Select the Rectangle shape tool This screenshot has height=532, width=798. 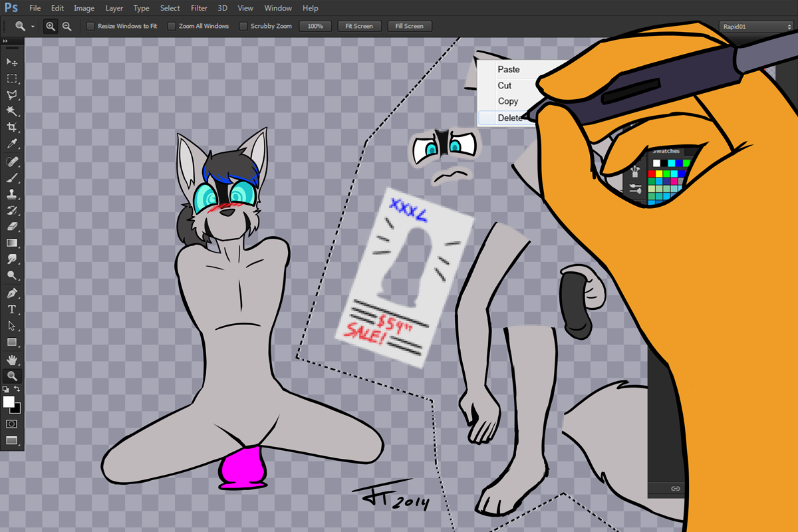[x=12, y=342]
